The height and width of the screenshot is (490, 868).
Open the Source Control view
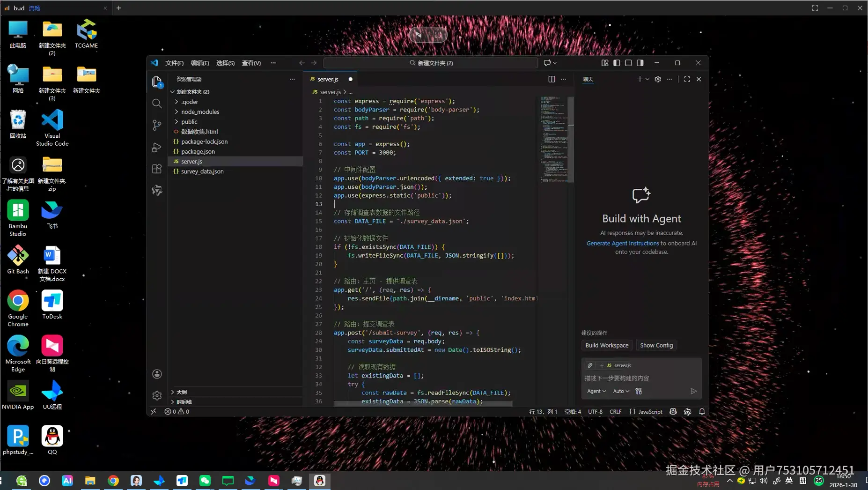click(x=157, y=125)
